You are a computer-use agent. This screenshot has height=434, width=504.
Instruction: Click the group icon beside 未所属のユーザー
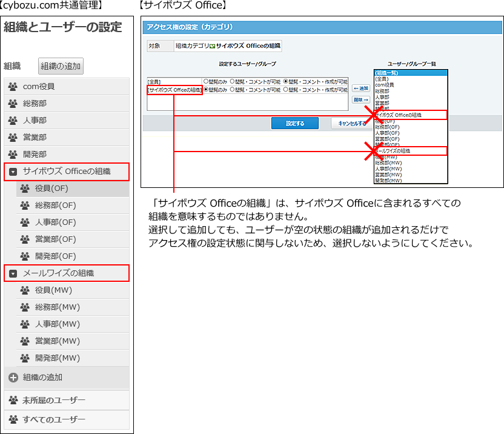13,400
